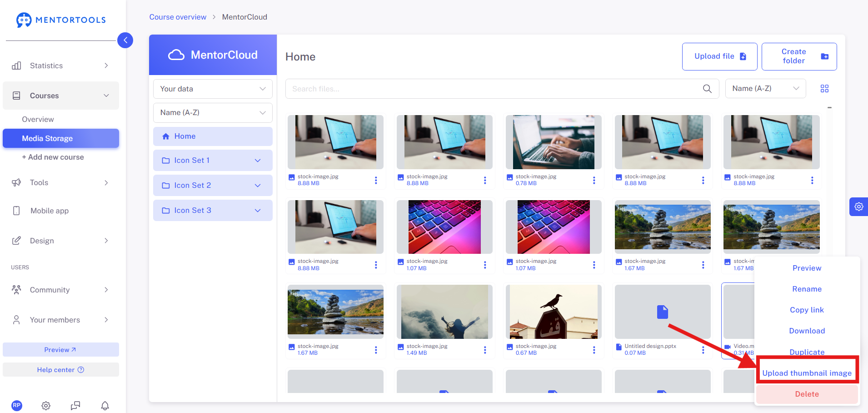Click the Upload file button
The width and height of the screenshot is (868, 413).
(719, 56)
